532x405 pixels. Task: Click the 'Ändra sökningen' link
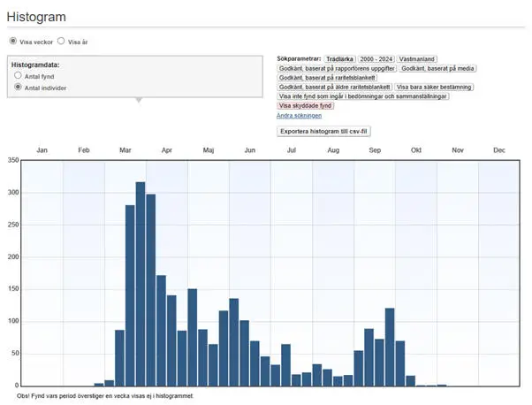(x=299, y=115)
